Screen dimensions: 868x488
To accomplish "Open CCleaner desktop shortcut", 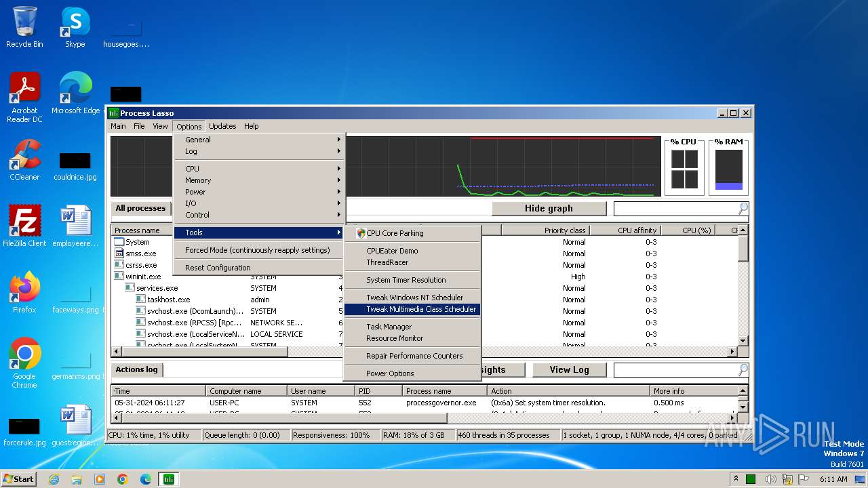I will 24,160.
